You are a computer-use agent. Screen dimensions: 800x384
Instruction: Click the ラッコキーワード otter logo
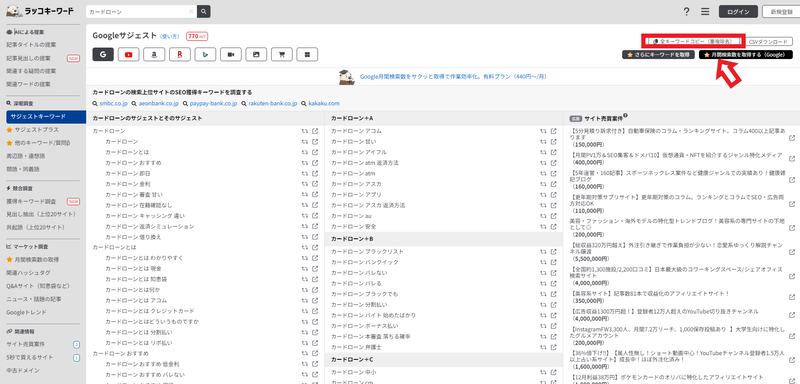(x=40, y=11)
